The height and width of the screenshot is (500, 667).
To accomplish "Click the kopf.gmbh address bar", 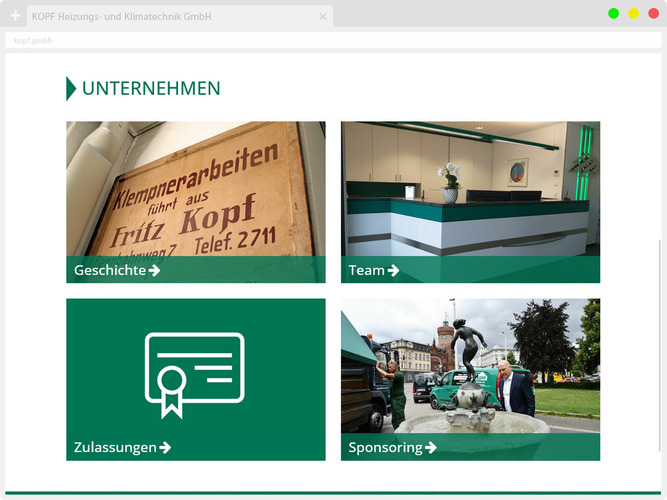I will pos(300,41).
